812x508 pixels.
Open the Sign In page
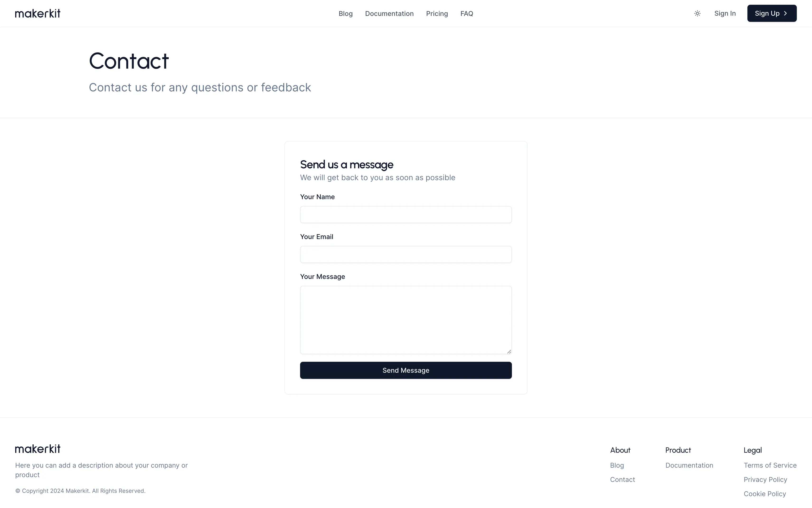(x=725, y=14)
